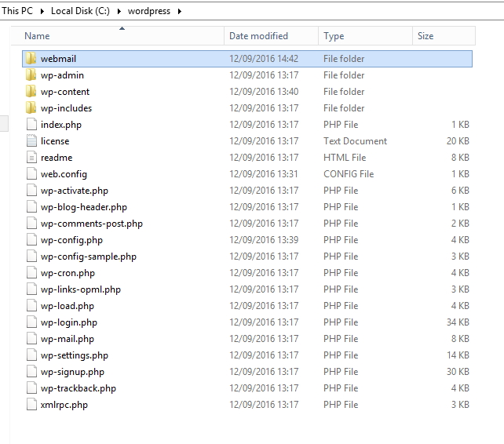
Task: Select the wp-settings.php file name
Action: (75, 355)
